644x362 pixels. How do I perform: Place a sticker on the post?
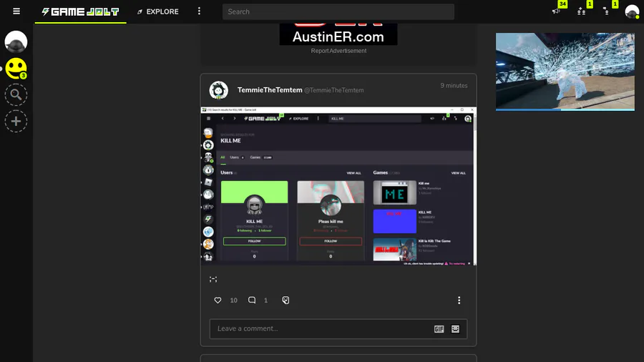coord(286,300)
